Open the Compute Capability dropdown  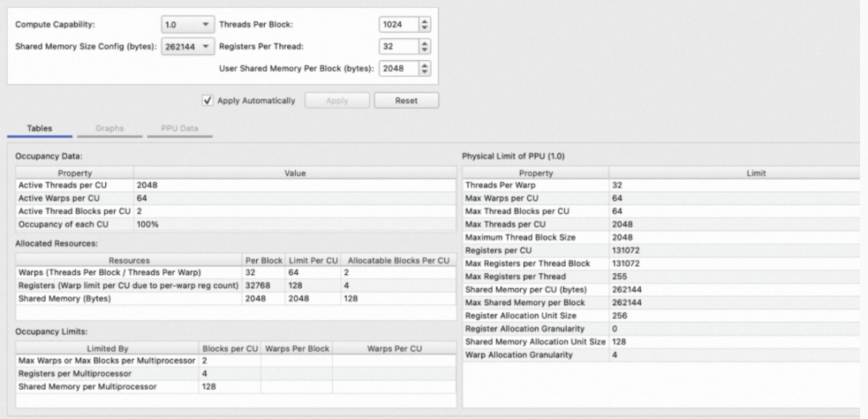pyautogui.click(x=188, y=25)
